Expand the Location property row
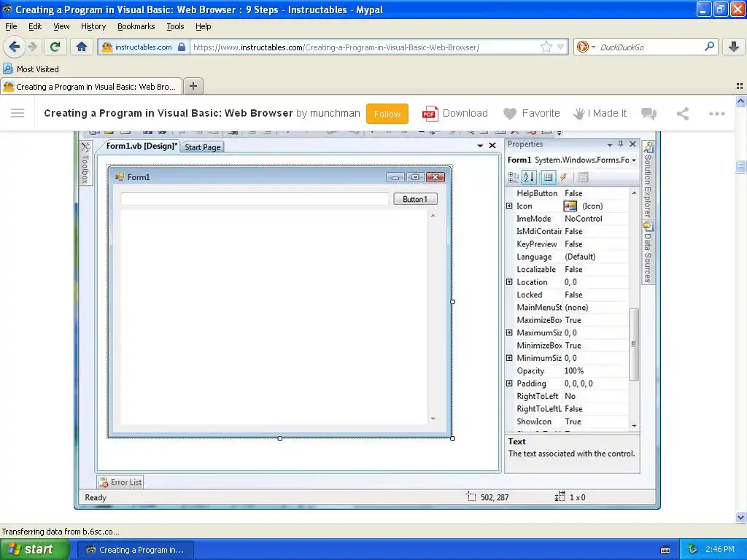Viewport: 747px width, 560px height. point(509,282)
